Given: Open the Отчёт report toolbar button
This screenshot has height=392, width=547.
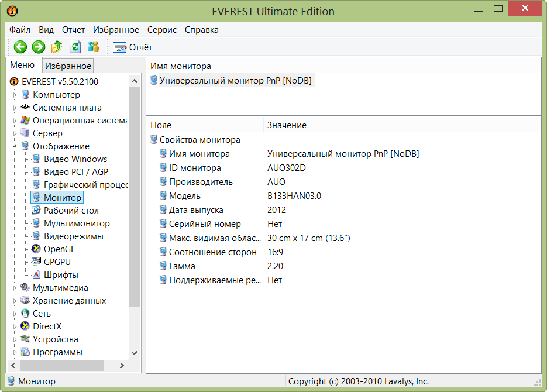Looking at the screenshot, I should [x=133, y=47].
